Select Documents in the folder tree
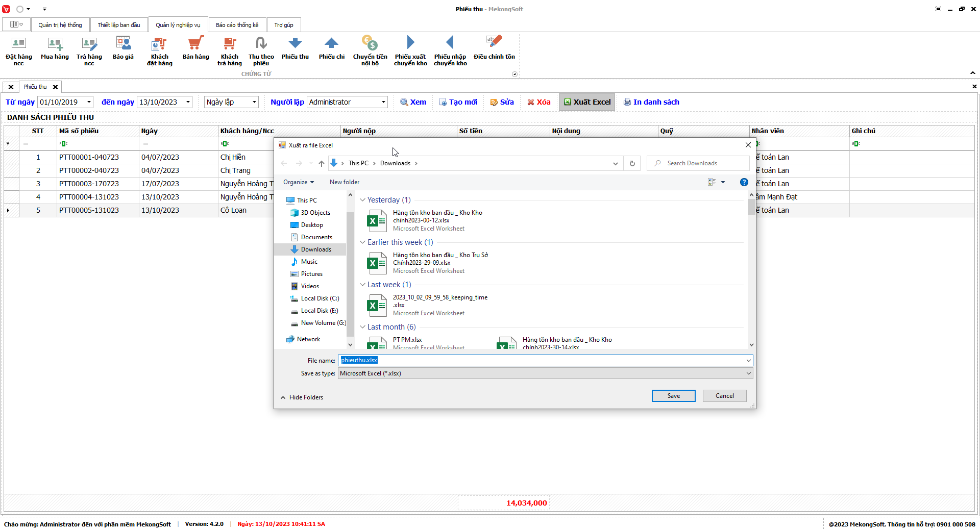Screen dimensions: 980x529 click(316, 237)
